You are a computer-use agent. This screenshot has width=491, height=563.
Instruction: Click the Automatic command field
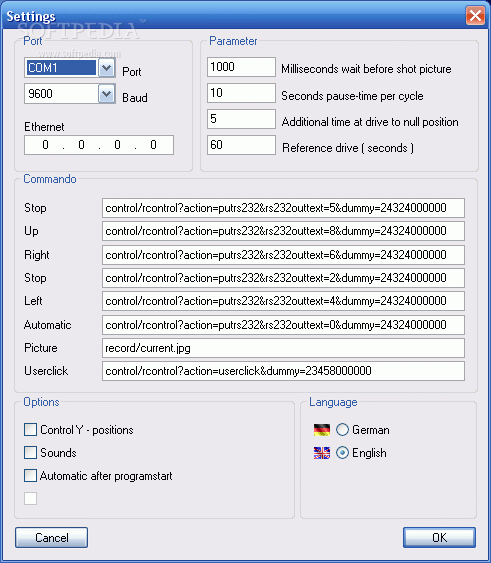point(283,325)
